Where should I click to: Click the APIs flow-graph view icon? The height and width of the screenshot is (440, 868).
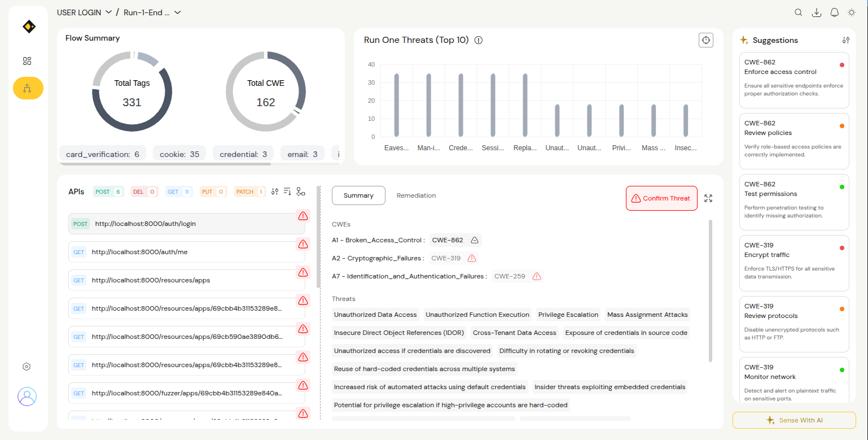pos(301,191)
